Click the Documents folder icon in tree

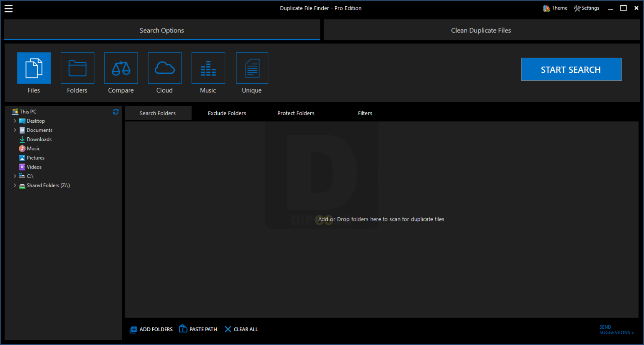[22, 130]
